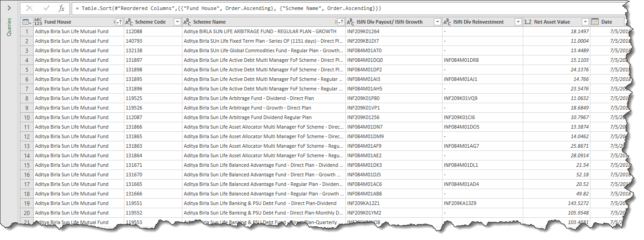Click net asset value 11.0004
The image size is (644, 240).
(x=557, y=41)
